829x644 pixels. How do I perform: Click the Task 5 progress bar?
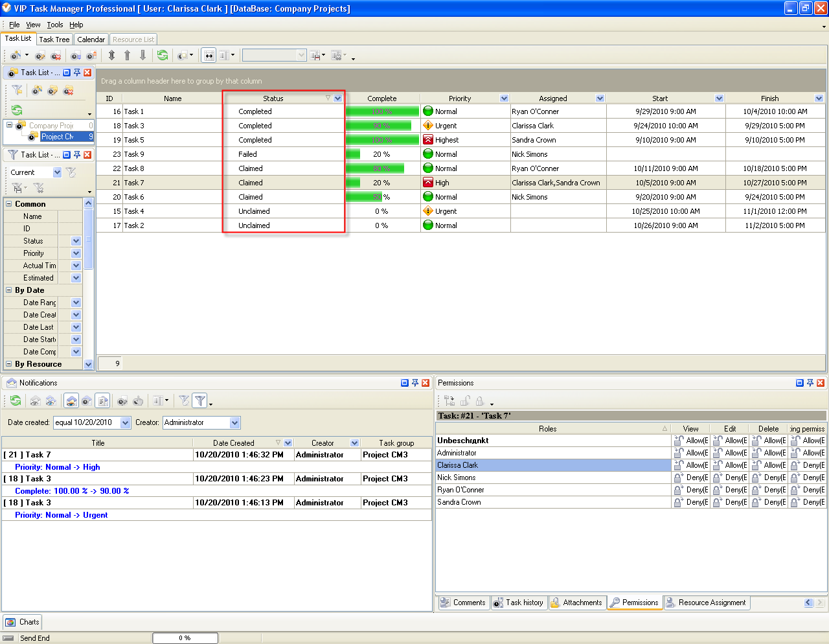point(382,140)
